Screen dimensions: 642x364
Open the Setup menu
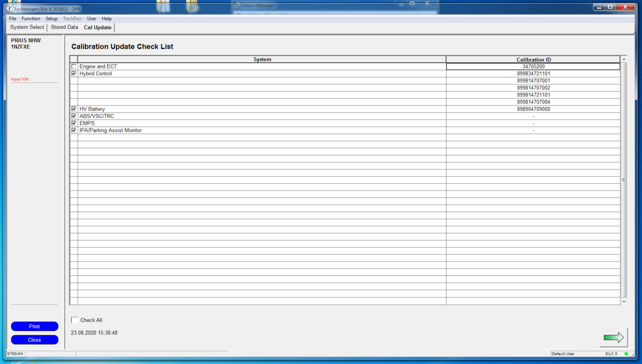click(x=51, y=18)
